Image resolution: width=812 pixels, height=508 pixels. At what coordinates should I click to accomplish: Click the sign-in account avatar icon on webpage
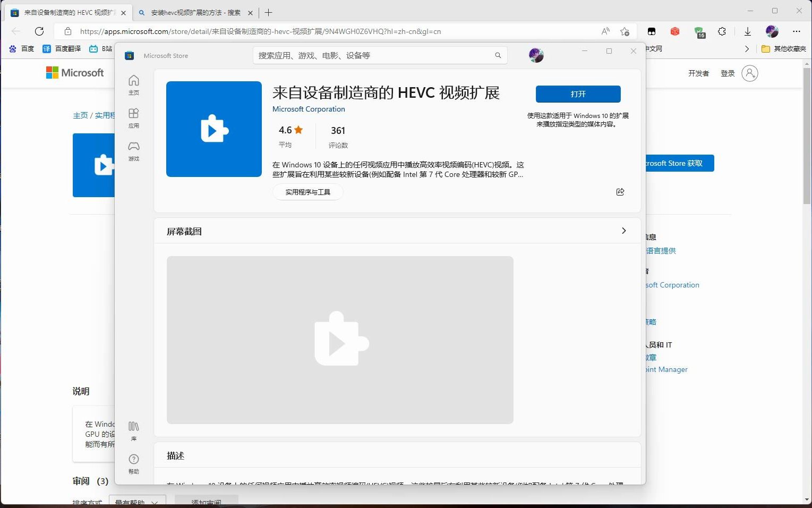pyautogui.click(x=750, y=73)
